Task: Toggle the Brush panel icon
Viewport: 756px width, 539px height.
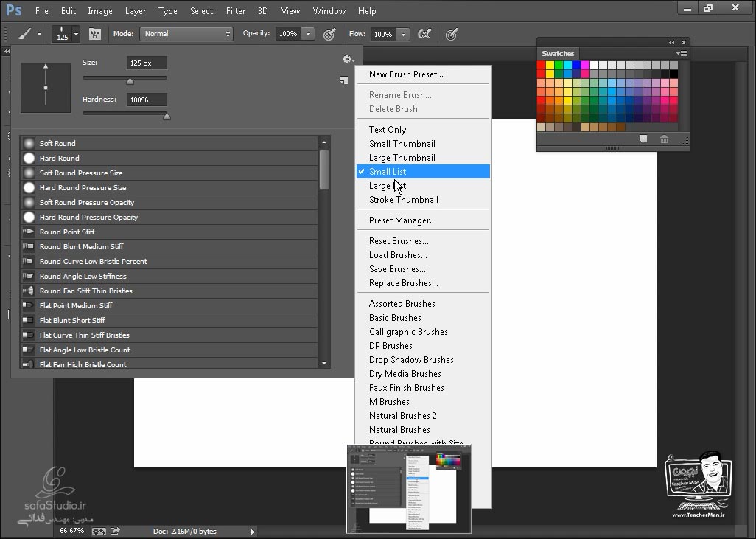Action: point(95,34)
